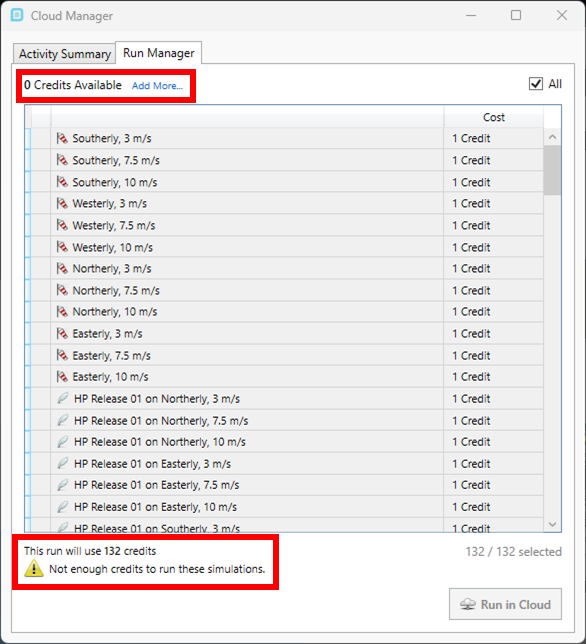Click the wind flag icon beside Southerly, 3 m/s
The height and width of the screenshot is (644, 586).
click(62, 138)
